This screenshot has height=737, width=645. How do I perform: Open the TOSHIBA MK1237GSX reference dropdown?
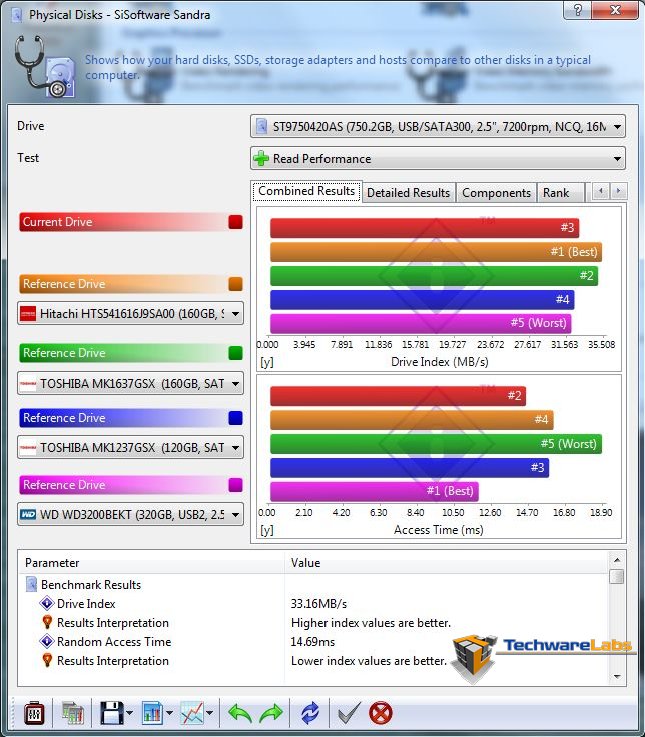pyautogui.click(x=130, y=447)
